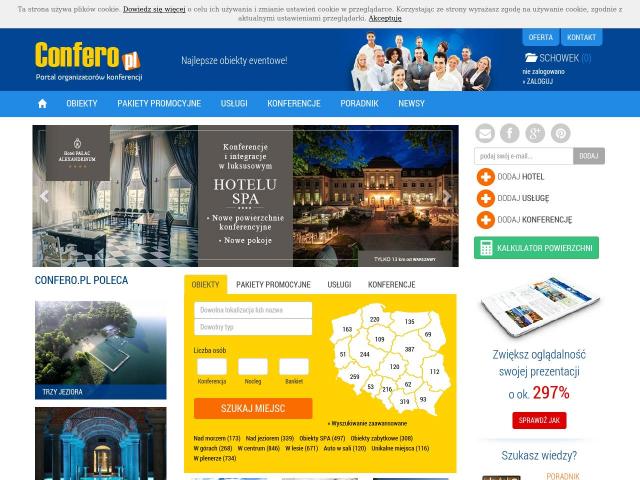Open Wyszukiwanie zaawansowane link
Screen dimensions: 640x480
click(367, 424)
